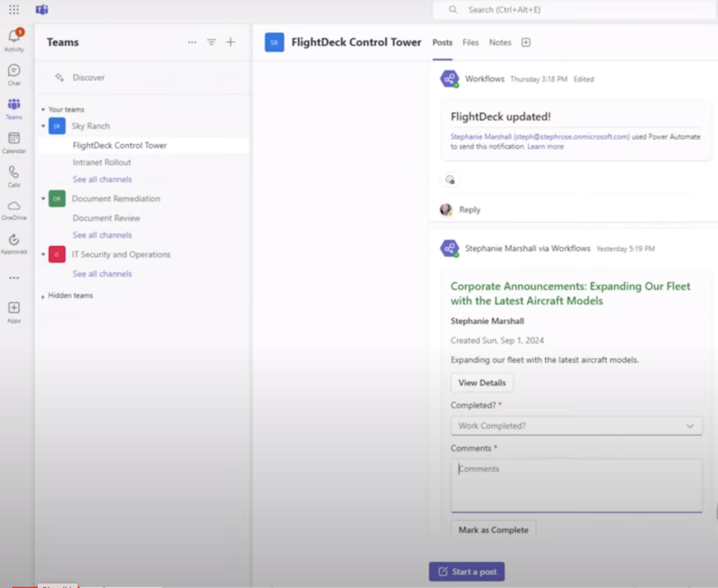
Task: Open the Apps icon in sidebar
Action: pos(14,308)
